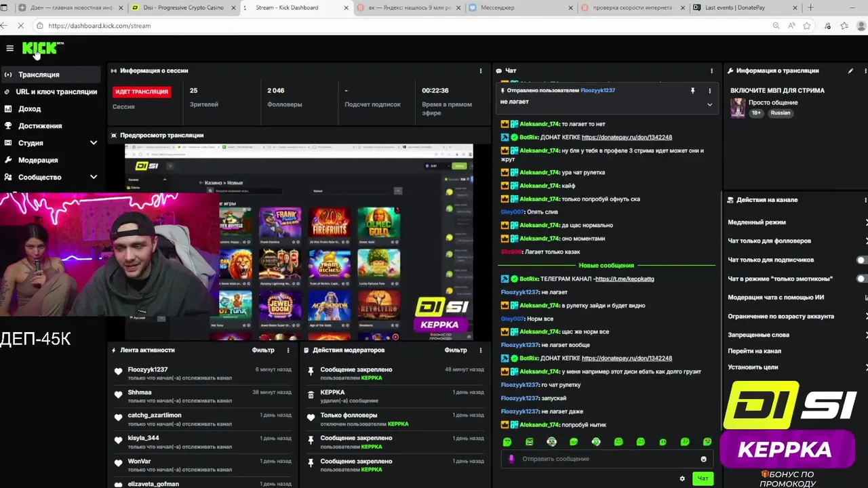
Task: Click the Новые сообщения divider label
Action: 606,266
